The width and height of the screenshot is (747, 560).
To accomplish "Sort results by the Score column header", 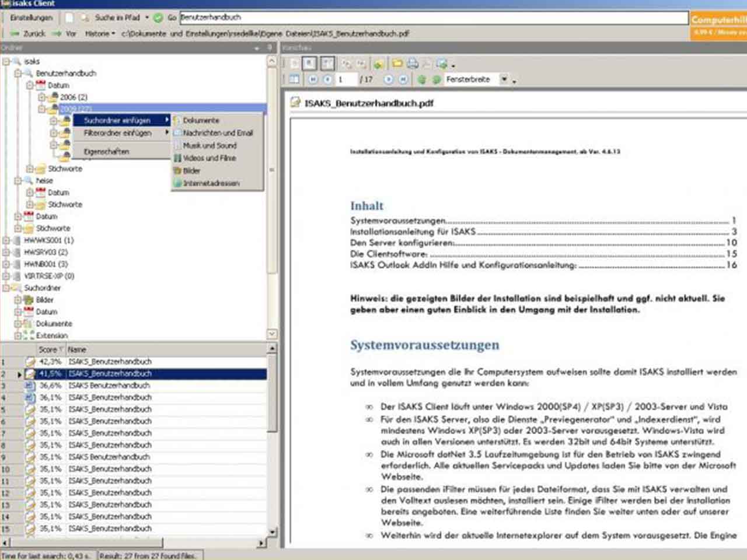I will (x=50, y=349).
